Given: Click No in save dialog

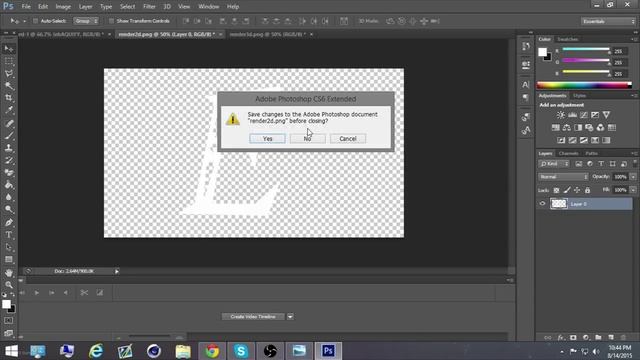Looking at the screenshot, I should pyautogui.click(x=307, y=139).
